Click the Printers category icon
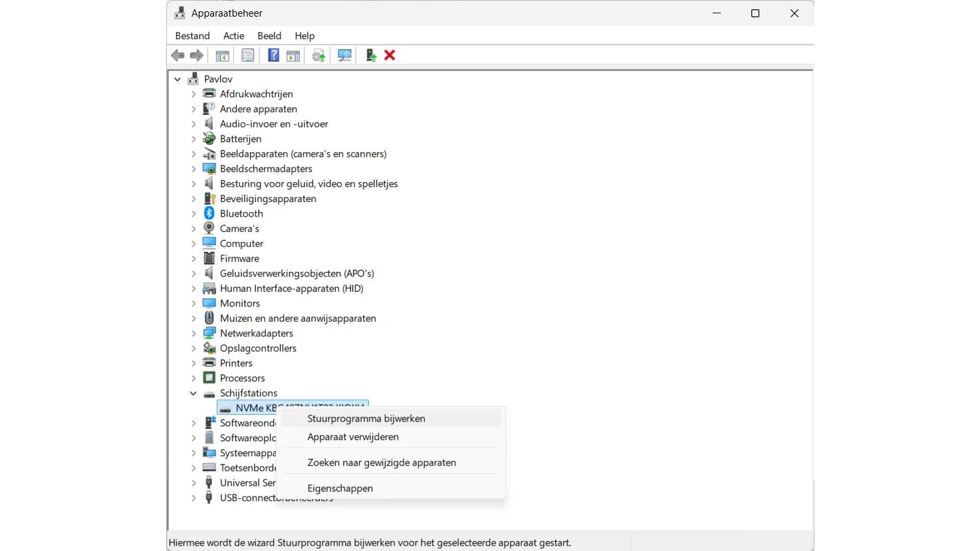980x551 pixels. tap(209, 363)
